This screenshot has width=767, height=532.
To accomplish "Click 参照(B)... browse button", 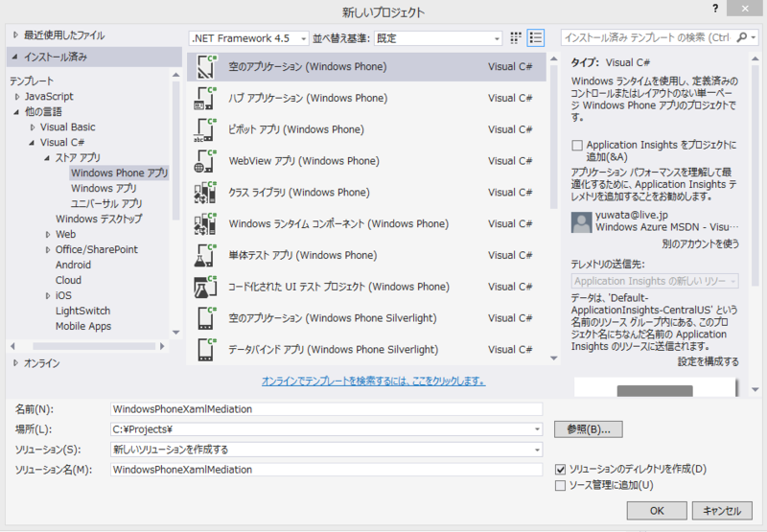I will tap(589, 429).
